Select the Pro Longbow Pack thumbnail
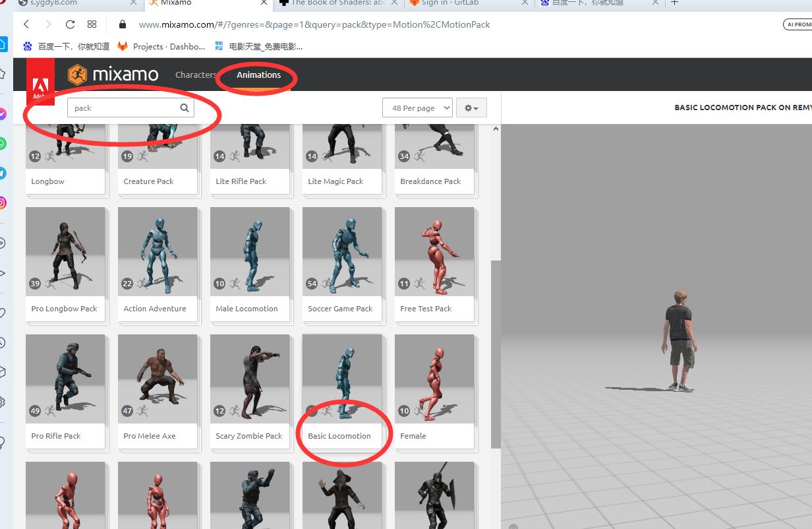The height and width of the screenshot is (529, 812). pyautogui.click(x=65, y=252)
